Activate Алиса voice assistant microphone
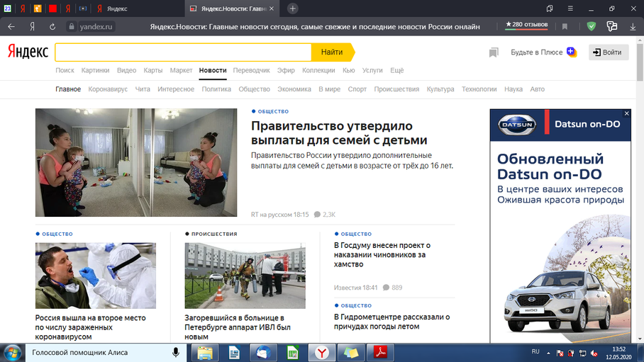The width and height of the screenshot is (644, 362). pos(175,352)
